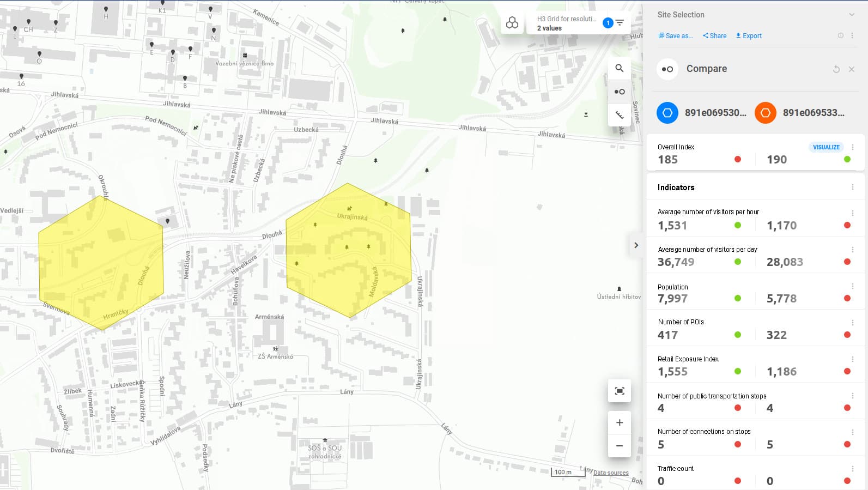Click ZŠ Arménská school marker on map
The height and width of the screenshot is (490, 868).
(x=276, y=349)
